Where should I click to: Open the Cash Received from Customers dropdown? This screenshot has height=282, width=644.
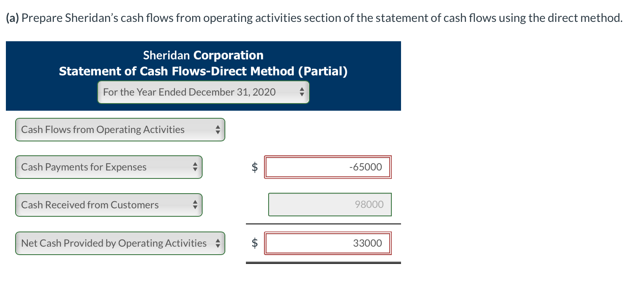tap(108, 205)
